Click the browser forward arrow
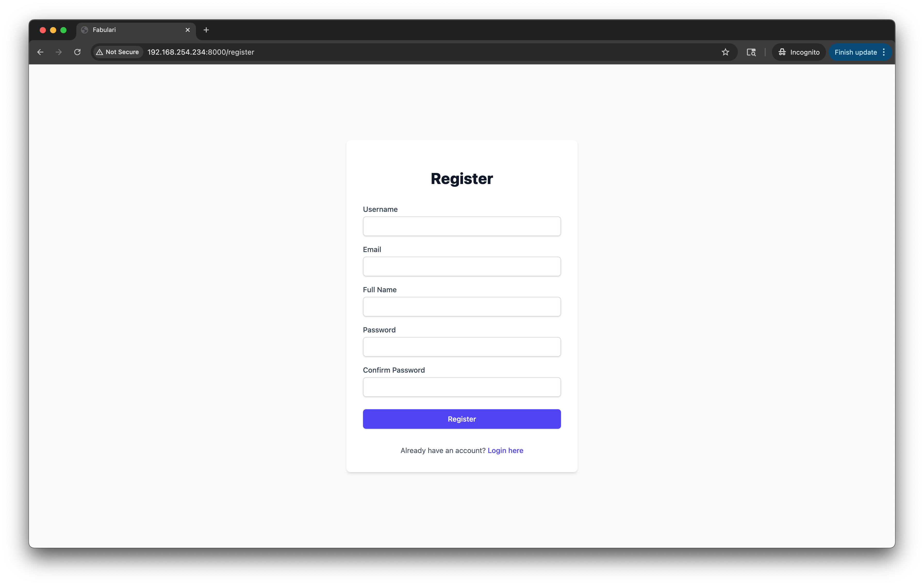The width and height of the screenshot is (924, 586). pyautogui.click(x=59, y=52)
